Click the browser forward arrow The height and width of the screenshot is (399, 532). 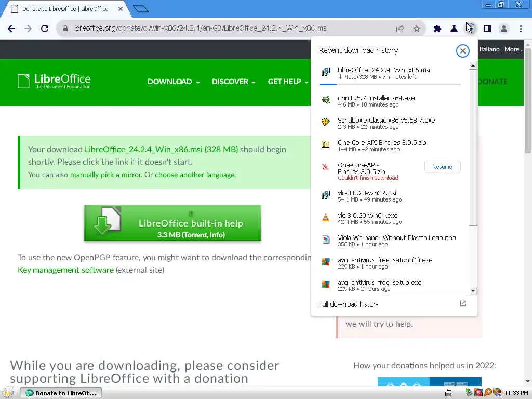tap(28, 29)
